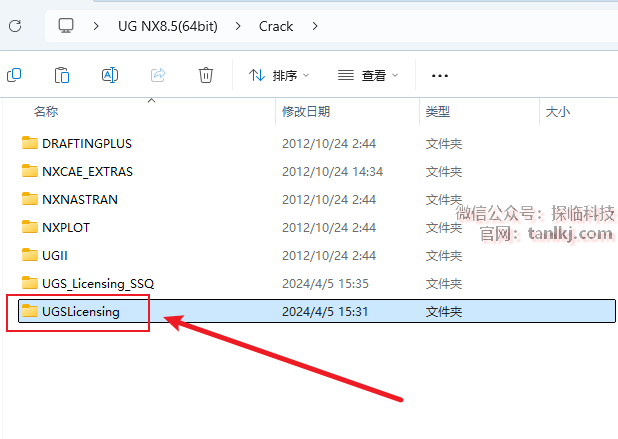This screenshot has height=439, width=618.
Task: Open the 查看 view dropdown
Action: 368,75
